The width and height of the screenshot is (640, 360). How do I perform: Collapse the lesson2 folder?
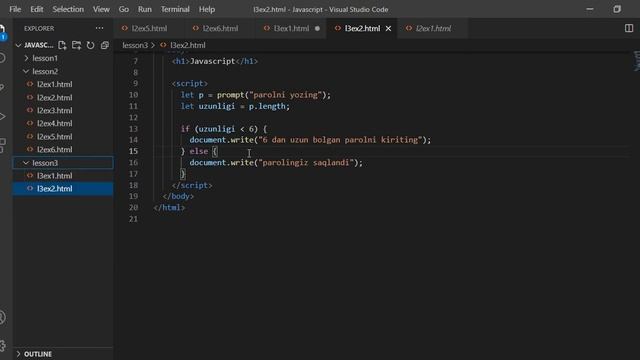click(63, 71)
